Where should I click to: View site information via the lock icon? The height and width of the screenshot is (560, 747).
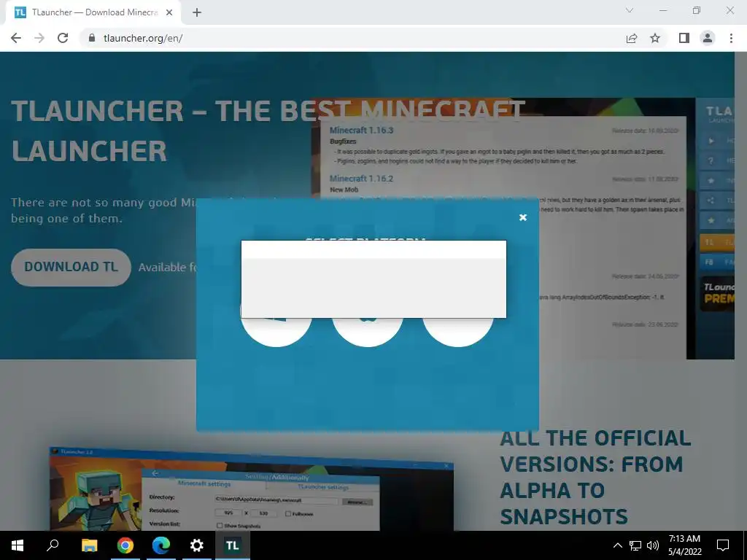pyautogui.click(x=92, y=38)
